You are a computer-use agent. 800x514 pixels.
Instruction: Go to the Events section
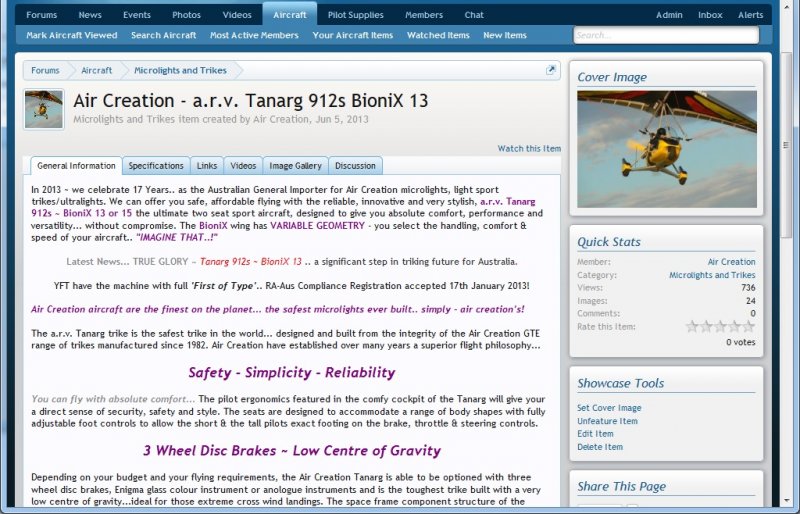[137, 15]
